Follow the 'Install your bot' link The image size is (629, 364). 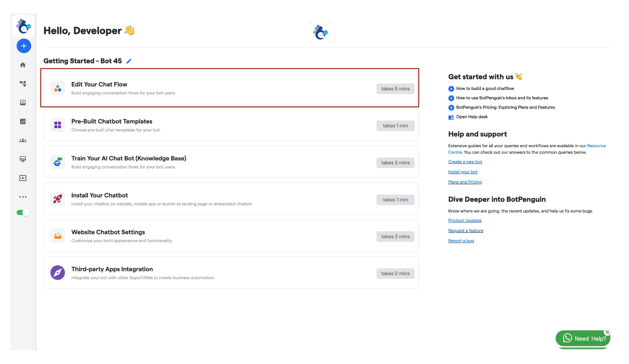tap(463, 172)
